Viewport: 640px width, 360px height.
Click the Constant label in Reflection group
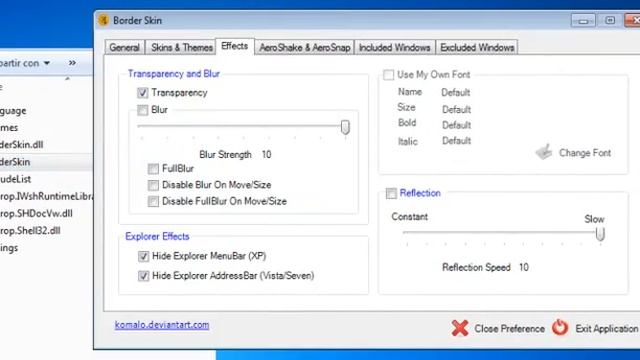[409, 217]
